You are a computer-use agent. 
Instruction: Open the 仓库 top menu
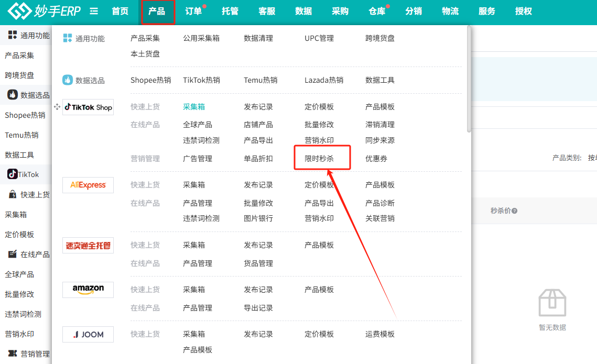point(377,11)
